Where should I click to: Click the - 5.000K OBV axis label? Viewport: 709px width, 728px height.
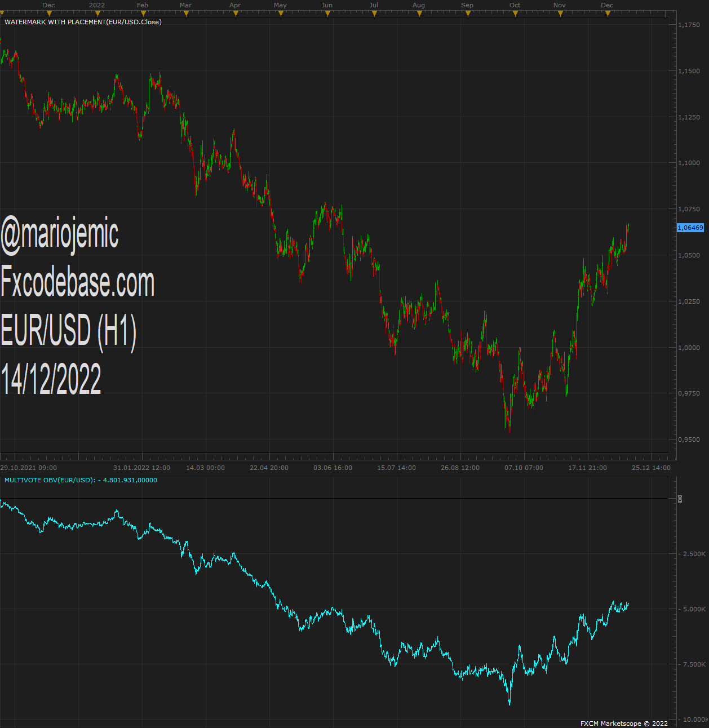point(692,609)
